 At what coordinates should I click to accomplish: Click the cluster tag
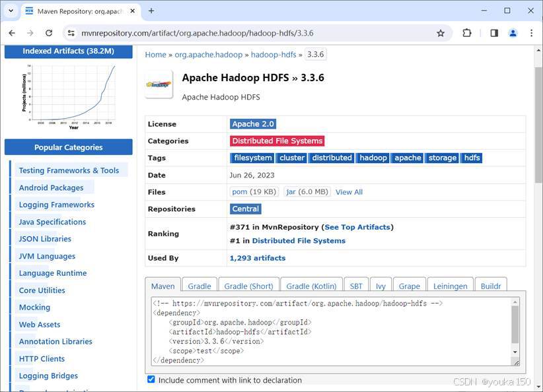[x=291, y=158]
